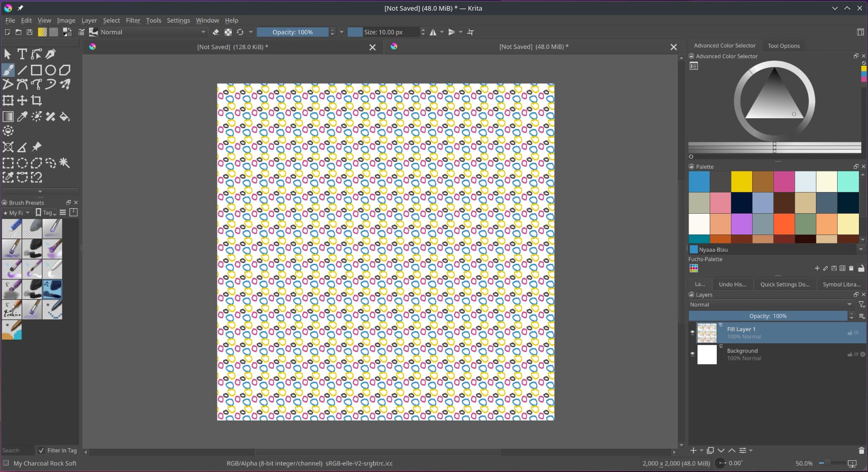Pick the yellow palette swatch
This screenshot has height=472, width=868.
tap(741, 182)
